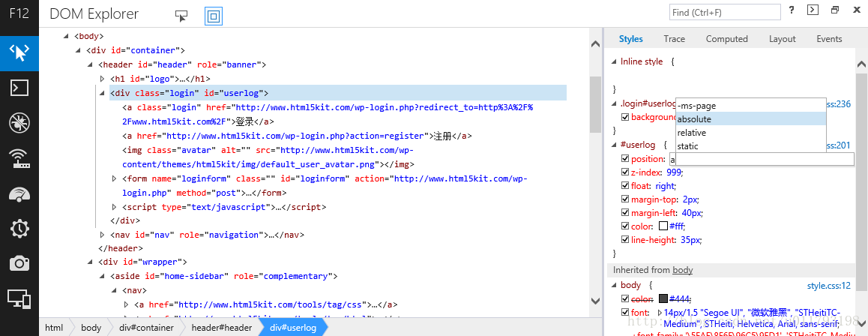Image resolution: width=868 pixels, height=336 pixels.
Task: Open the Debugger bug icon tool
Action: click(x=19, y=123)
